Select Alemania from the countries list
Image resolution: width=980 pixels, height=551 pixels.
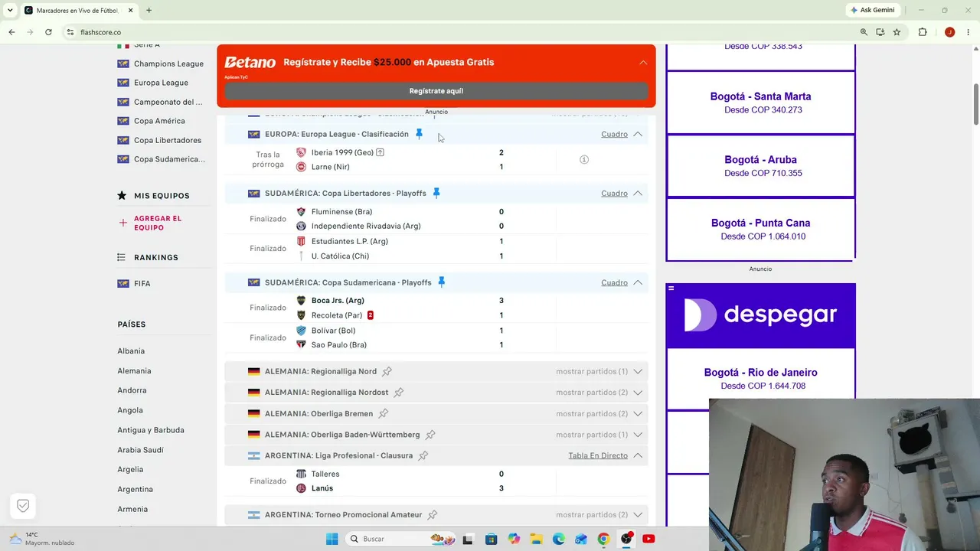tap(134, 371)
